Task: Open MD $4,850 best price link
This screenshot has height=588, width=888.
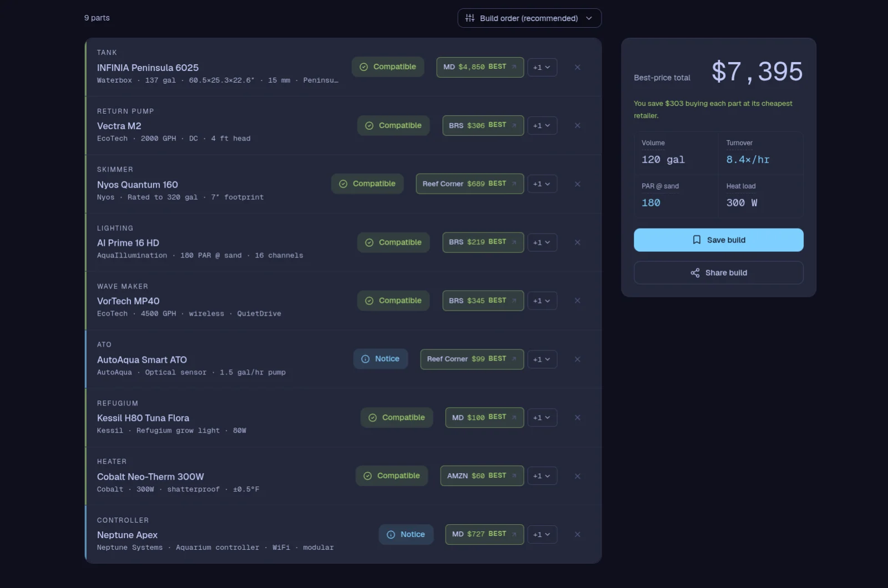Action: tap(480, 67)
